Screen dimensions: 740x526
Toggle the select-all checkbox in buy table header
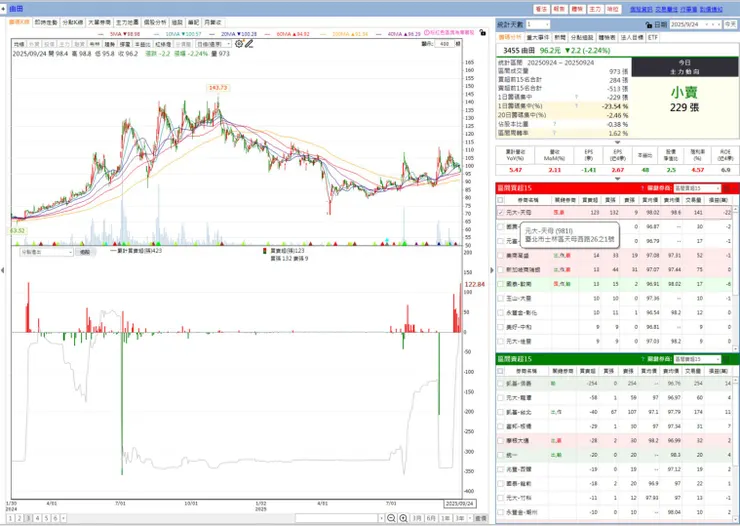click(501, 200)
